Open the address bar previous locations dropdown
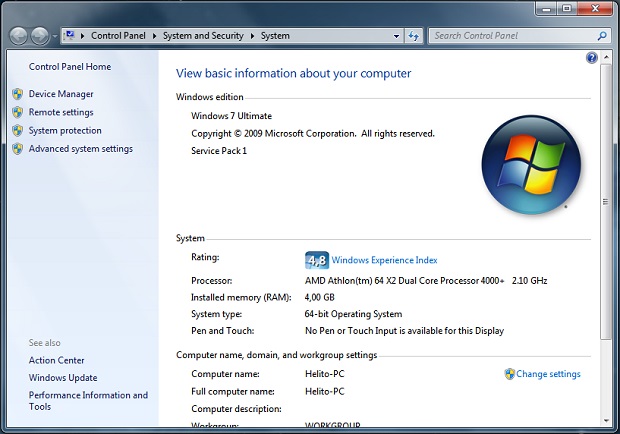This screenshot has width=620, height=434. pyautogui.click(x=394, y=36)
